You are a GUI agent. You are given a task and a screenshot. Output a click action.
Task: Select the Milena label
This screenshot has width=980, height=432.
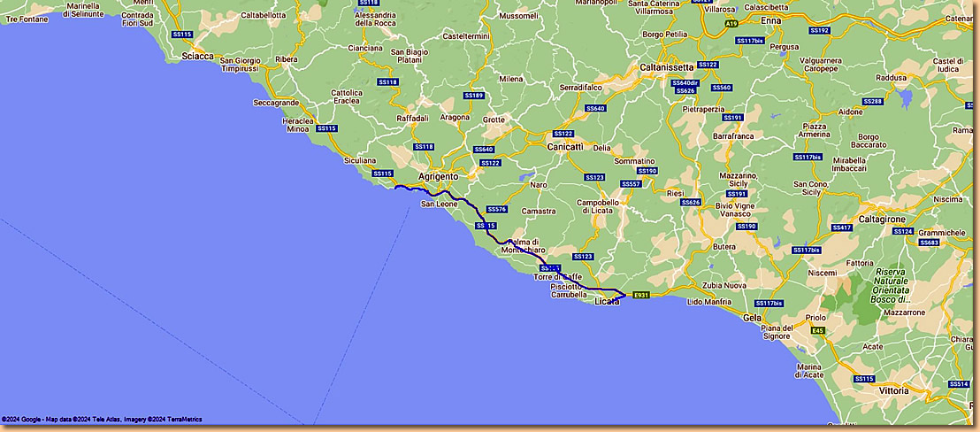click(510, 79)
